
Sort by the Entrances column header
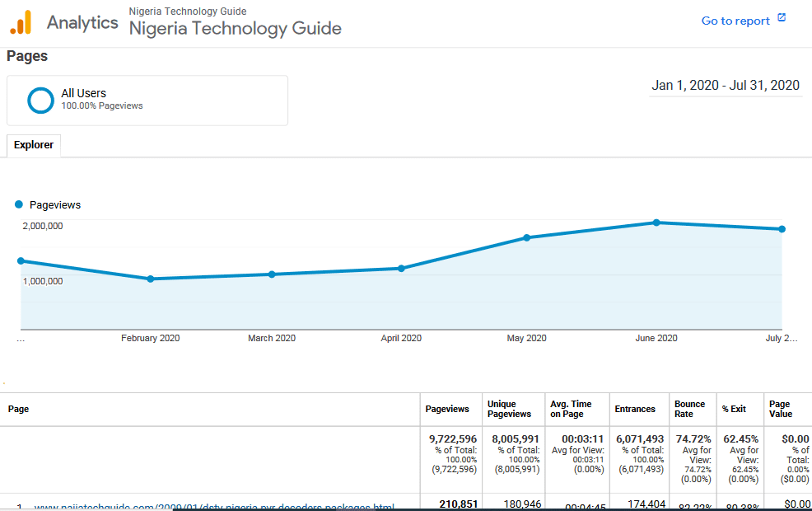coord(635,409)
